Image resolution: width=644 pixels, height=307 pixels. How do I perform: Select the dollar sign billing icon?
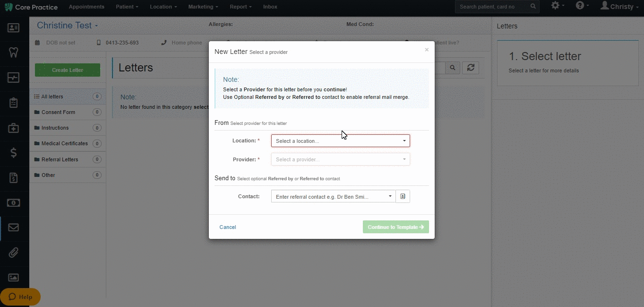click(x=14, y=153)
